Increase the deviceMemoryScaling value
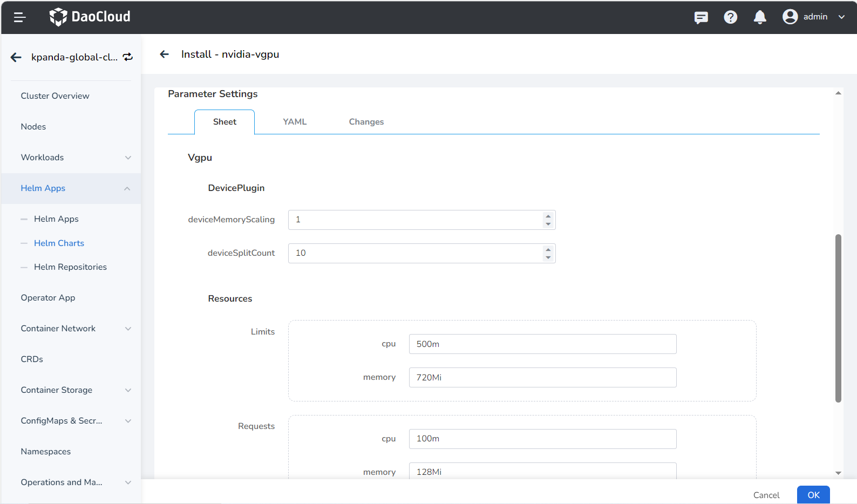The height and width of the screenshot is (504, 857). (548, 216)
